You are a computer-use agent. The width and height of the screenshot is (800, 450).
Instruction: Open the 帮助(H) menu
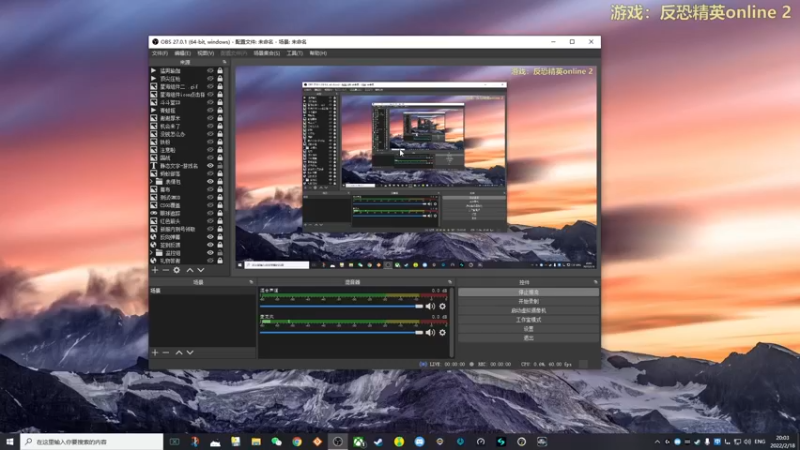click(318, 53)
